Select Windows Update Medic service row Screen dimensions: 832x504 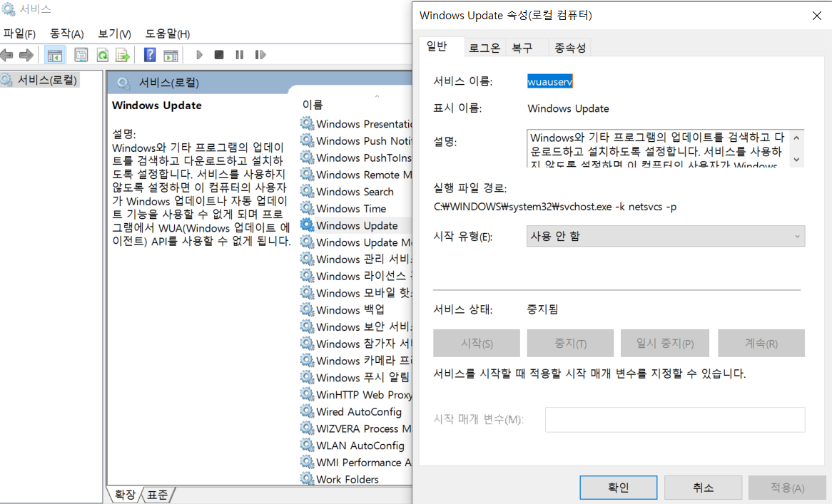pyautogui.click(x=355, y=242)
